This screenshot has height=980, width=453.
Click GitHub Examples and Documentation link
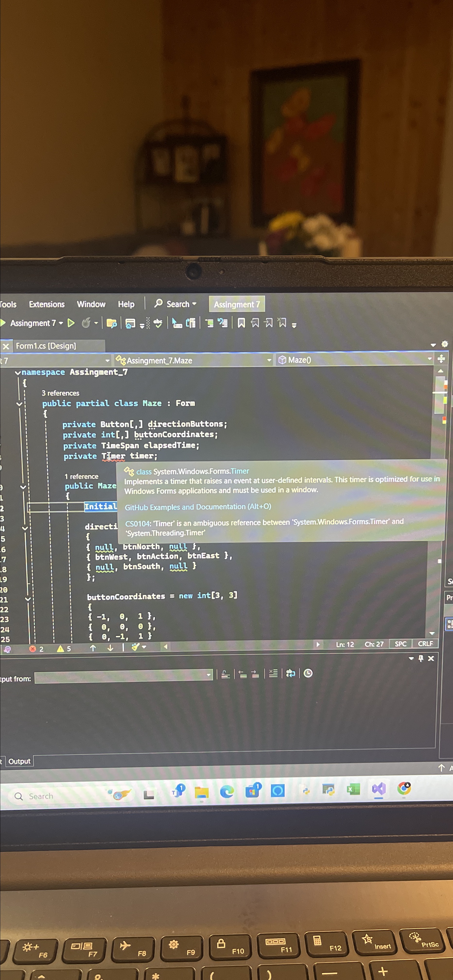pyautogui.click(x=198, y=507)
